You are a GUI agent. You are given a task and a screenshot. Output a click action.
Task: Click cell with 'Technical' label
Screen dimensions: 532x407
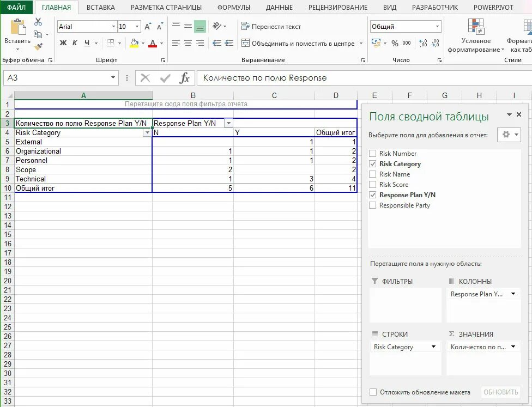point(83,179)
